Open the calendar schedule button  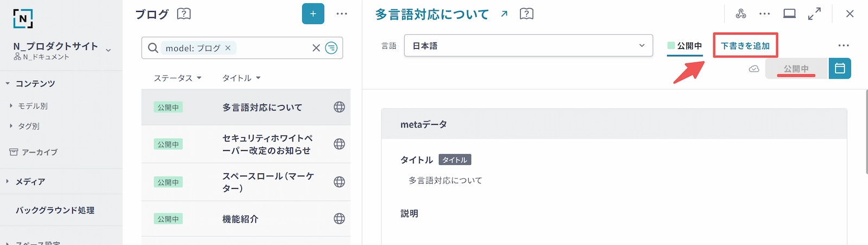coord(840,68)
